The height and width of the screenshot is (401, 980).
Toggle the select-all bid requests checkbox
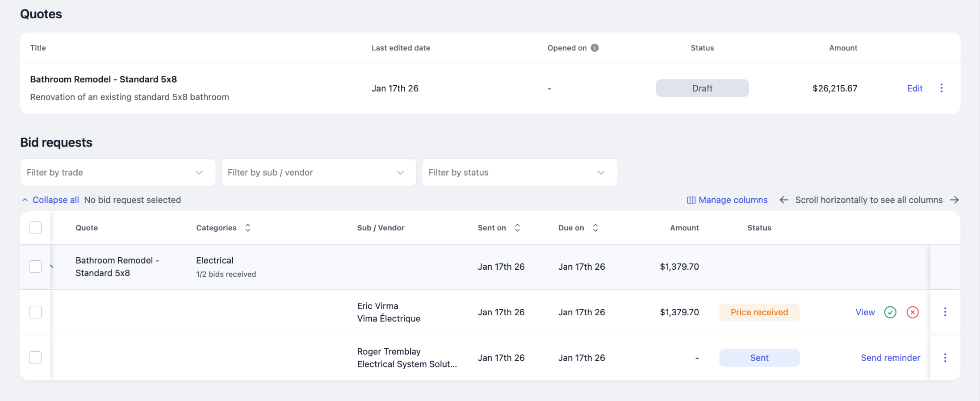click(35, 228)
